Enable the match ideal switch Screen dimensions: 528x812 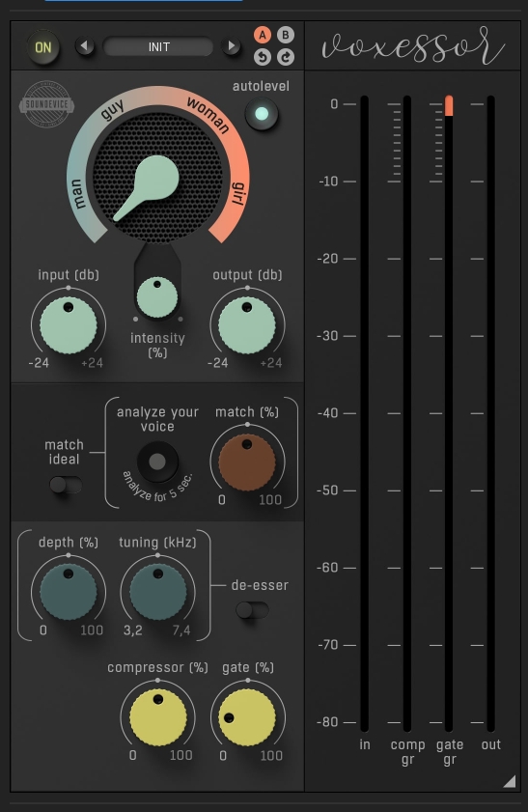pyautogui.click(x=66, y=485)
